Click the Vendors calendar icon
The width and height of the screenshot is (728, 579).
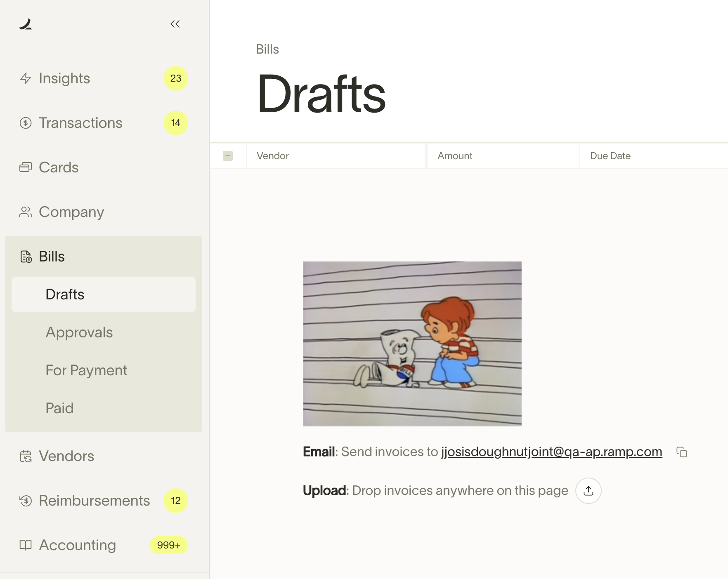26,456
